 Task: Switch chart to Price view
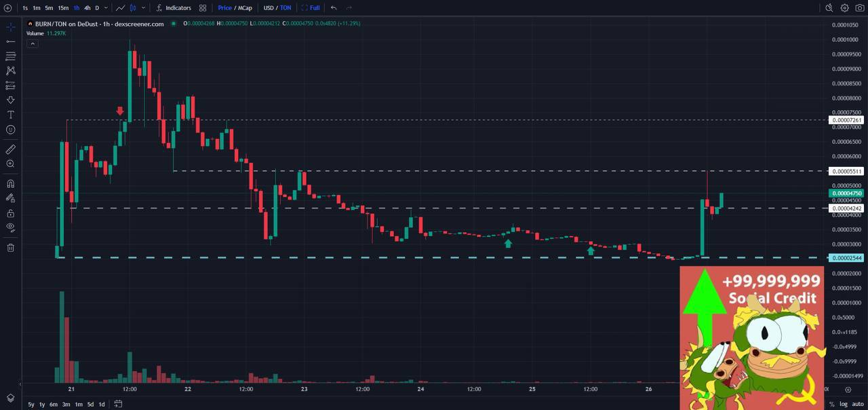coord(224,8)
